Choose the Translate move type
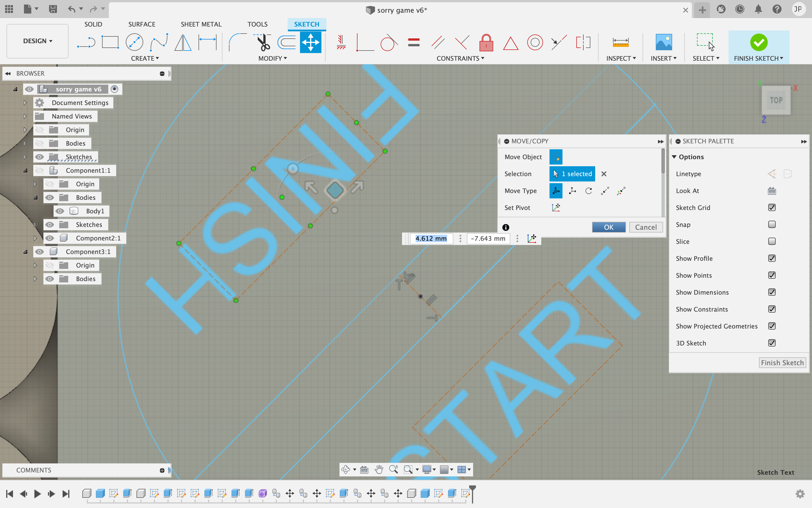Image resolution: width=812 pixels, height=508 pixels. [572, 191]
